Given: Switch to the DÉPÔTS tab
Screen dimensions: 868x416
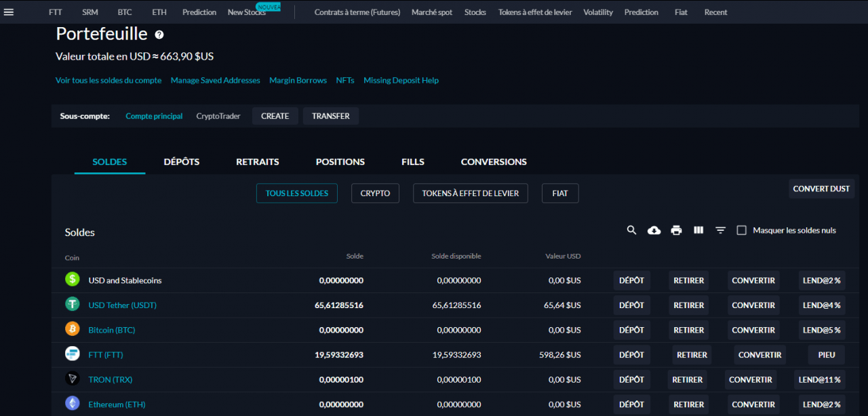Looking at the screenshot, I should click(182, 162).
